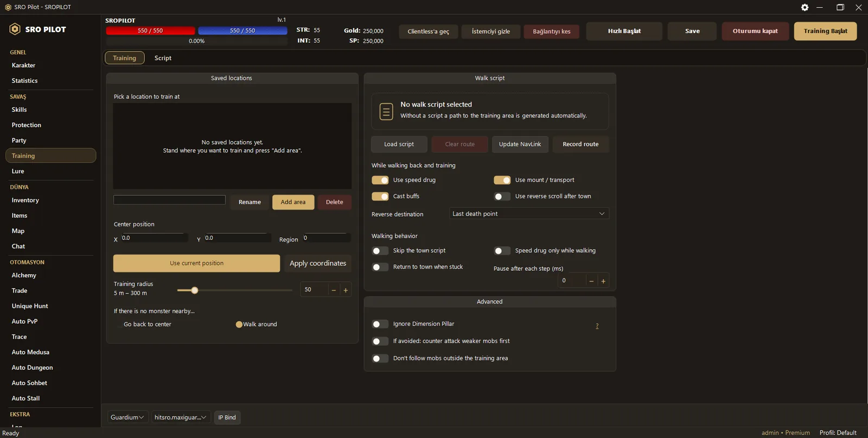Select the Walk around radio option
The width and height of the screenshot is (868, 438).
pyautogui.click(x=256, y=325)
